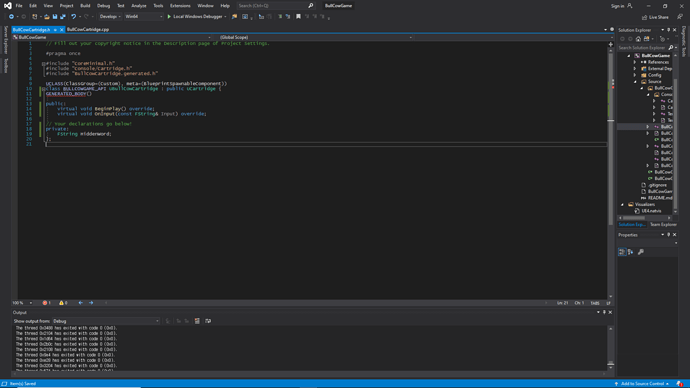Start Local Windows Debugger play button
Screen dimensions: 690x388
click(x=169, y=17)
